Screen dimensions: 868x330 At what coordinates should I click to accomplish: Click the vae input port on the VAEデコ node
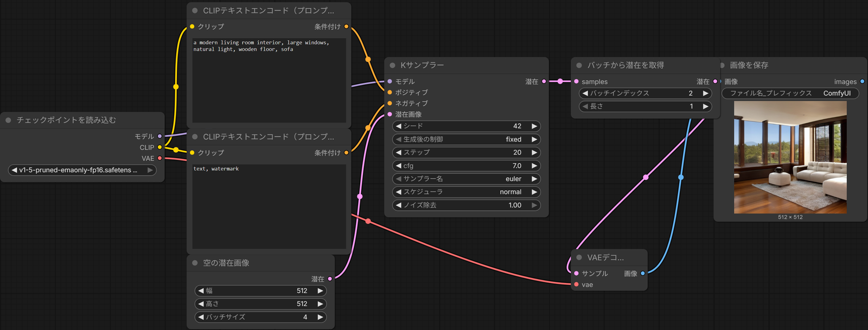[576, 284]
